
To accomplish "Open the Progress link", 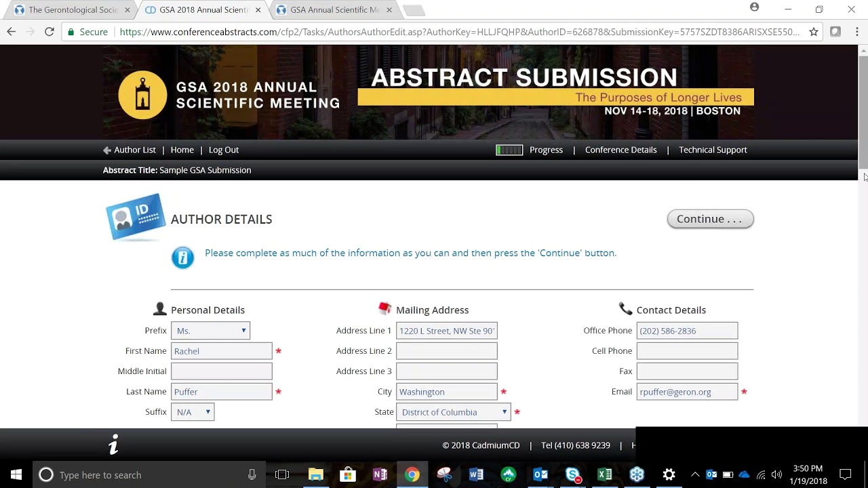I will [546, 150].
